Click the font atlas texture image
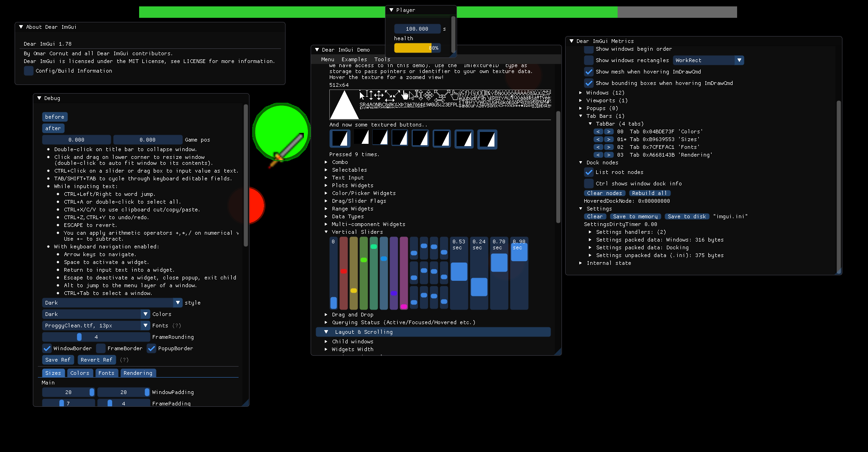The width and height of the screenshot is (868, 452). pyautogui.click(x=440, y=105)
